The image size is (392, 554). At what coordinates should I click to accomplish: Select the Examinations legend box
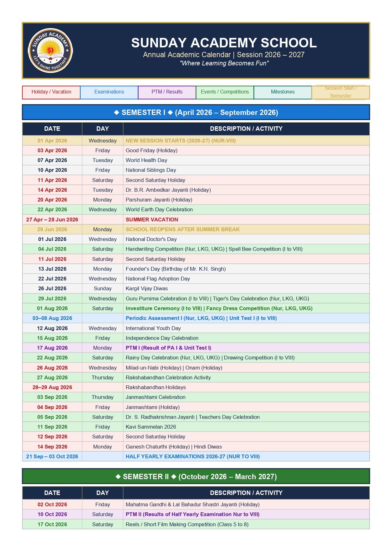point(109,92)
